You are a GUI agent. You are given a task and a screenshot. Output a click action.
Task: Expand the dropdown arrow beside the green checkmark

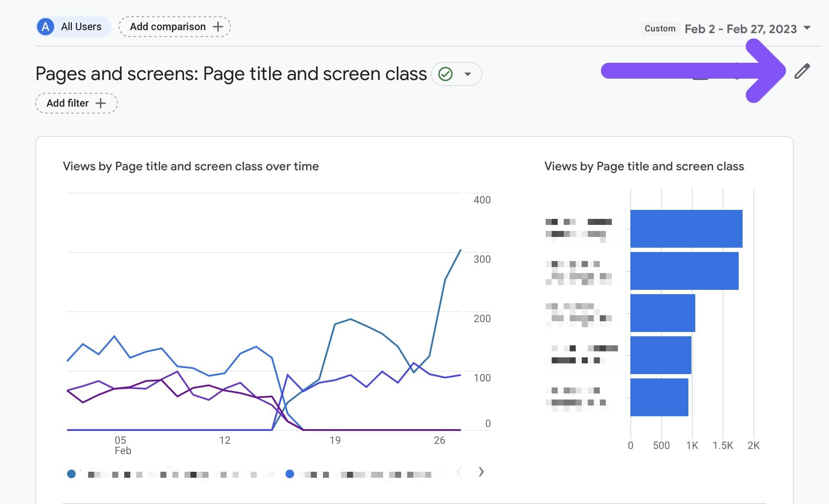[467, 74]
